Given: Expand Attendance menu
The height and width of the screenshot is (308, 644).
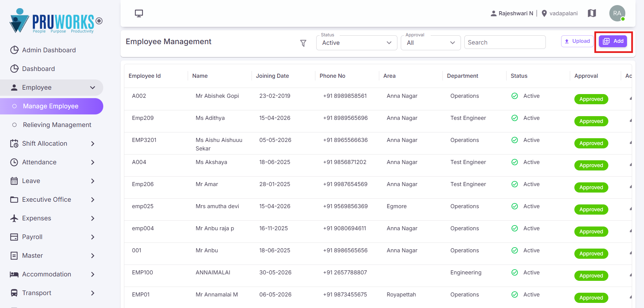Looking at the screenshot, I should coord(52,162).
